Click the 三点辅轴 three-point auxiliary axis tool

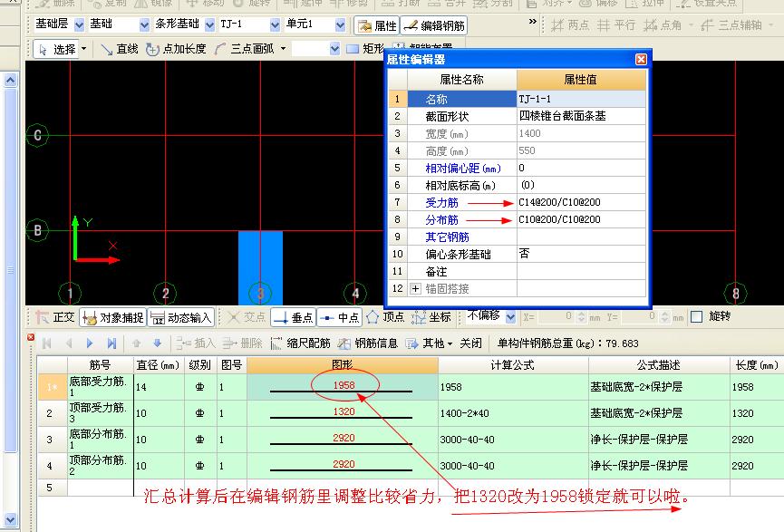click(731, 25)
